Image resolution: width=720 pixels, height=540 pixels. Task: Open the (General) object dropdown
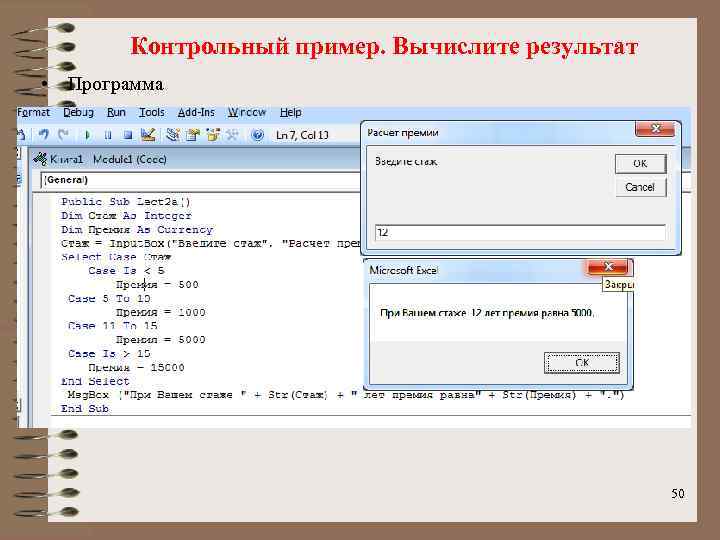tap(200, 180)
